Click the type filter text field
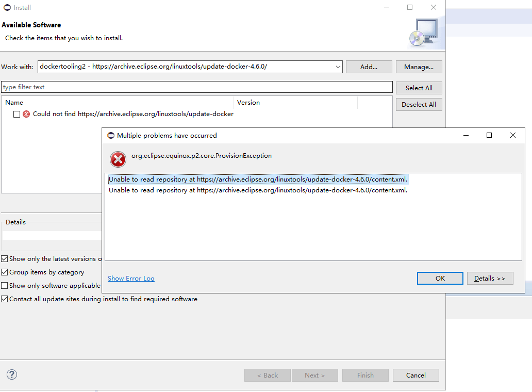 [x=197, y=87]
